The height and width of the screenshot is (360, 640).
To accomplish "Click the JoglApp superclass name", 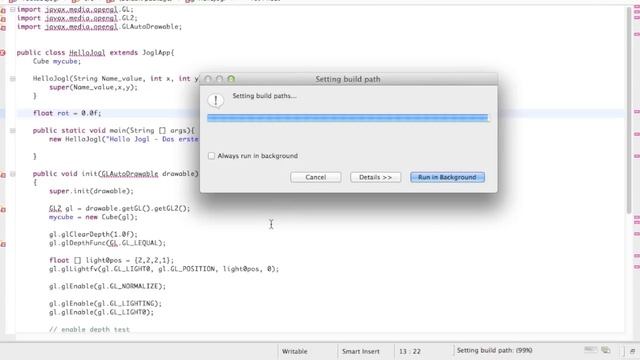I will [x=156, y=53].
